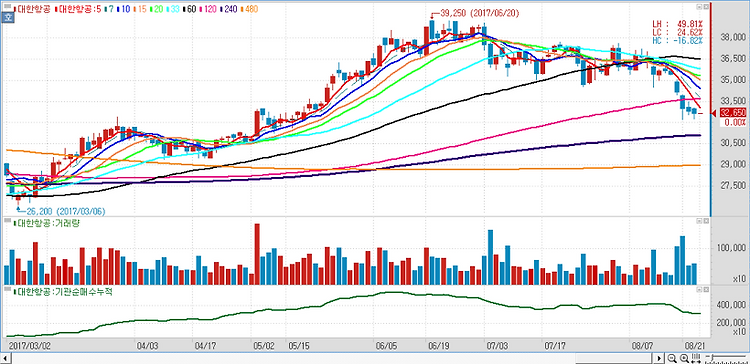Click the 04/03 date label
Viewport: 750px width, 364px height.
point(147,345)
